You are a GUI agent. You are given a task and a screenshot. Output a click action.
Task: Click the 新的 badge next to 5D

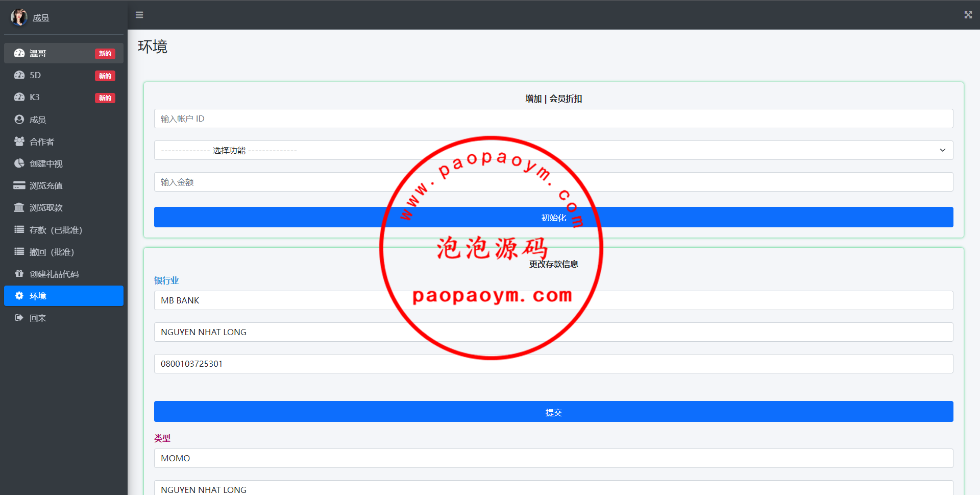click(105, 76)
